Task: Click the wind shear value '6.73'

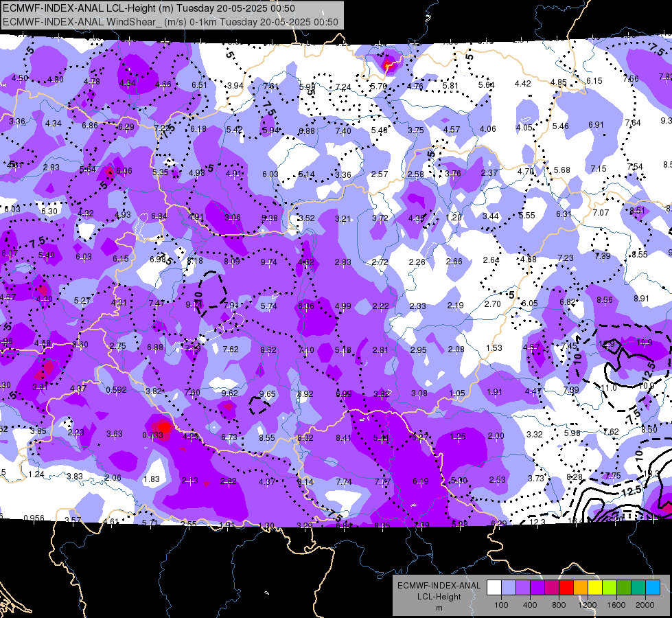Action: [229, 437]
